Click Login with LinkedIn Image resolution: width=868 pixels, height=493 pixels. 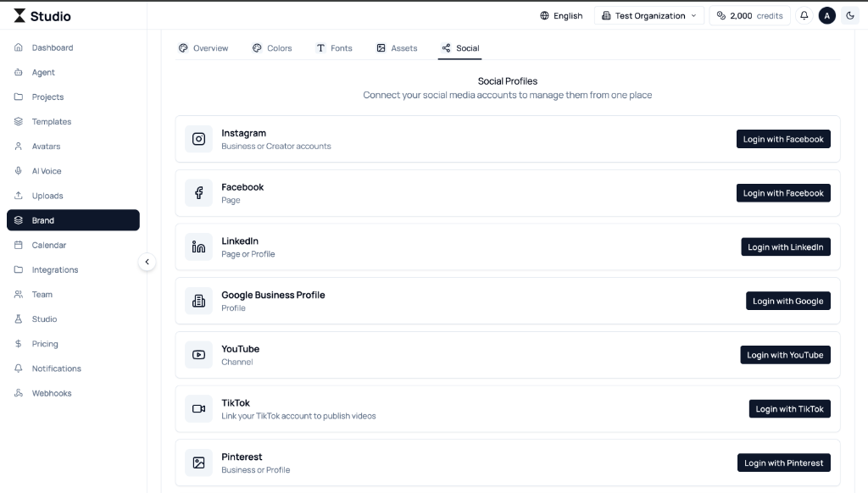(x=786, y=246)
